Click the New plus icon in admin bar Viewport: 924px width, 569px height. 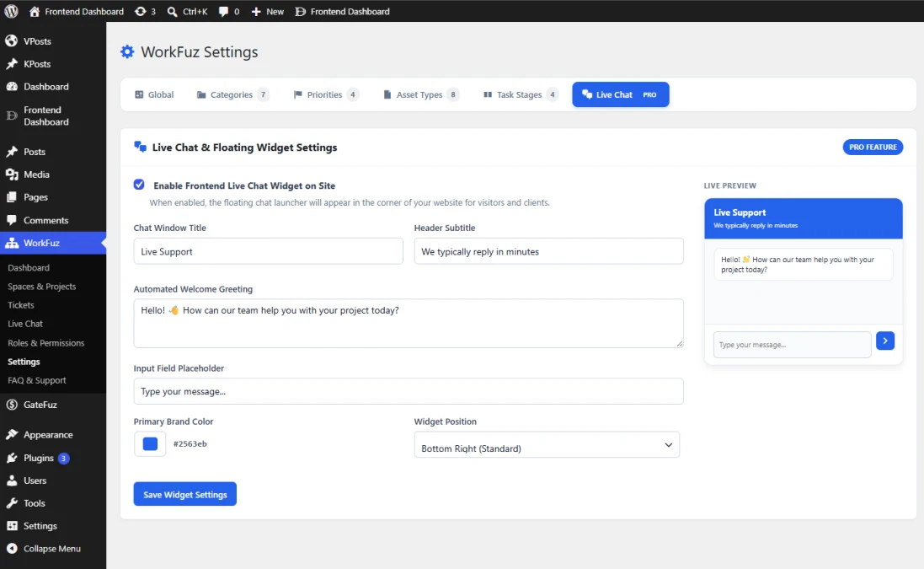256,11
